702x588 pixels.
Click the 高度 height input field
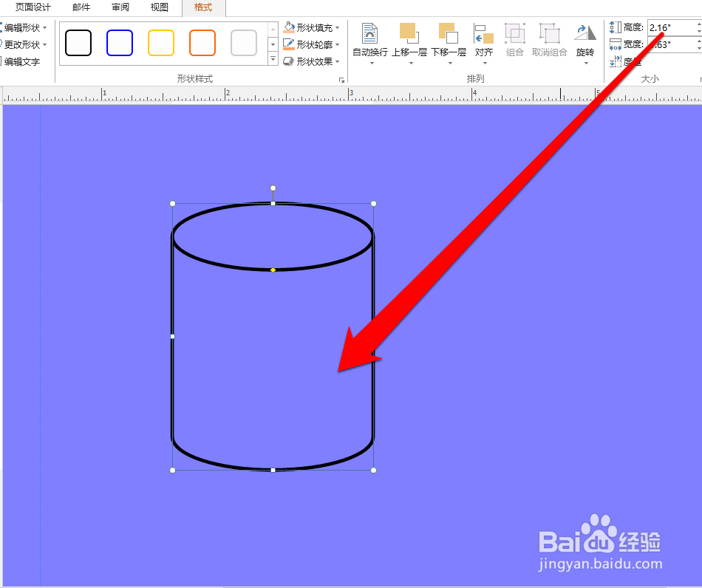(672, 28)
